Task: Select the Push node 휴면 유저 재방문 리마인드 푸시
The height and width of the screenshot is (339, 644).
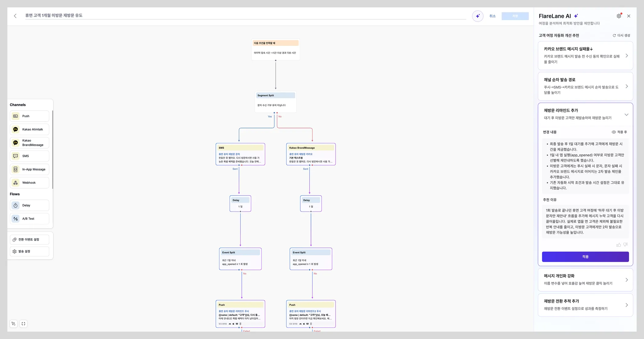Action: [x=240, y=314]
